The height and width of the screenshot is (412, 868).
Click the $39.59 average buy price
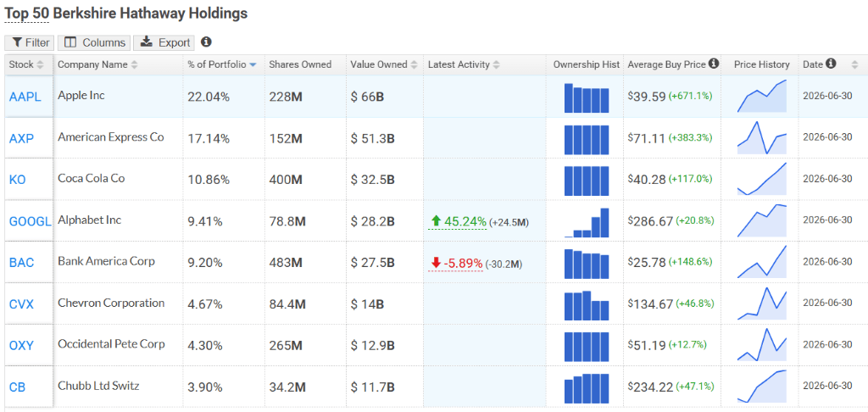(647, 97)
